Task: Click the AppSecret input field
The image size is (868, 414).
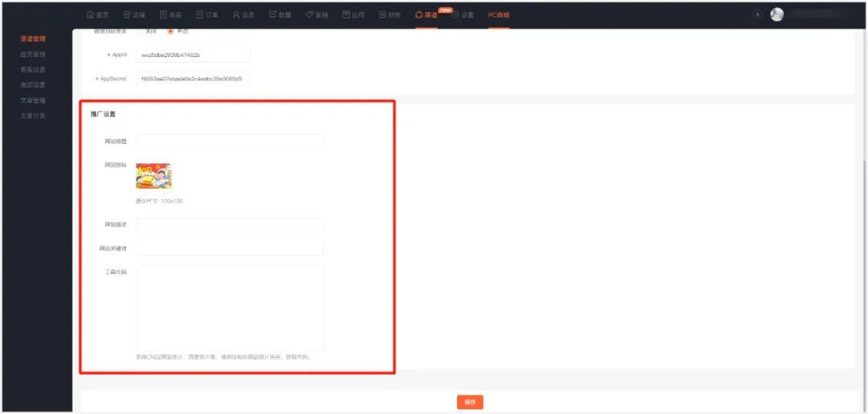Action: 193,79
